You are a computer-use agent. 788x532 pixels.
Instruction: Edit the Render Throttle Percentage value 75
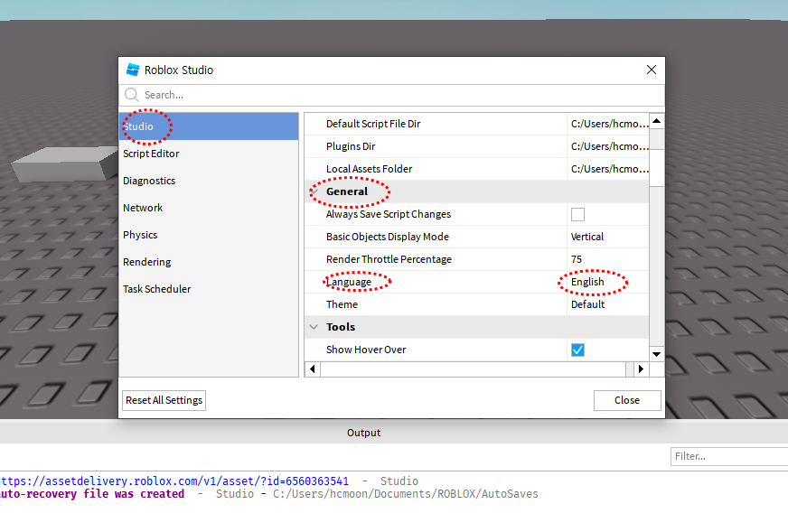[x=607, y=259]
